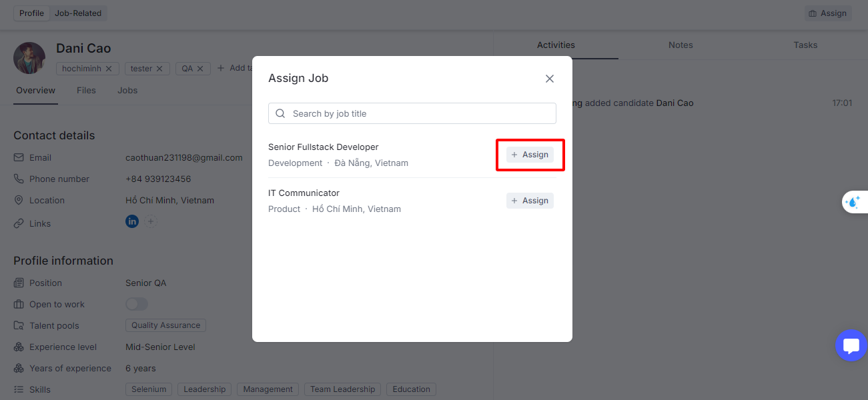Click the search by job title field
Image resolution: width=868 pixels, height=400 pixels.
tap(412, 113)
